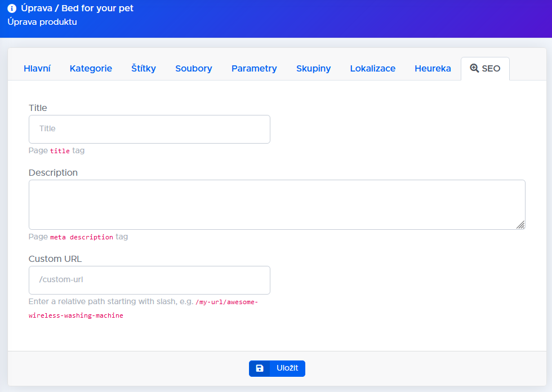
Task: Open the Lokalizace tab
Action: (372, 69)
